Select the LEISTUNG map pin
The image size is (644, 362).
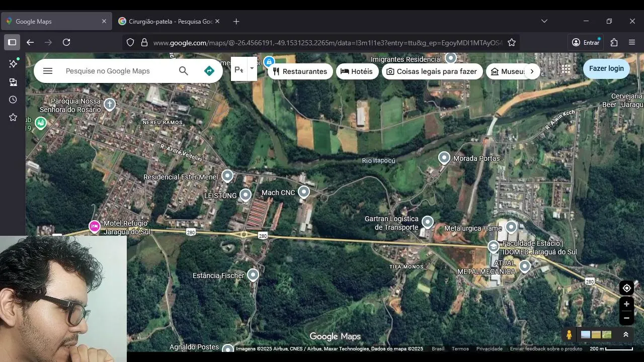pos(246,195)
